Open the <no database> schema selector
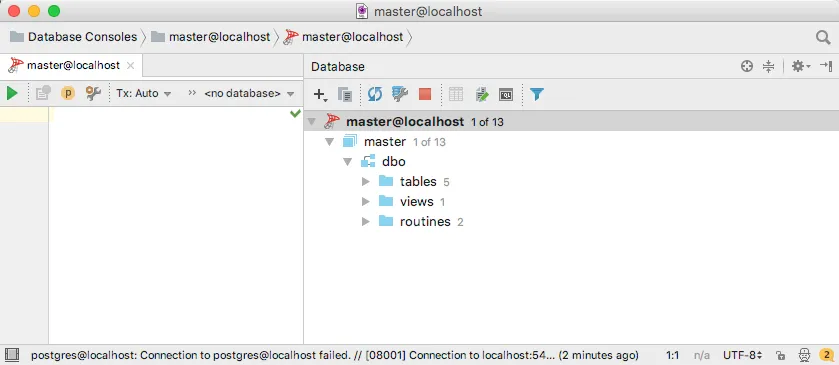This screenshot has height=365, width=839. click(x=249, y=93)
